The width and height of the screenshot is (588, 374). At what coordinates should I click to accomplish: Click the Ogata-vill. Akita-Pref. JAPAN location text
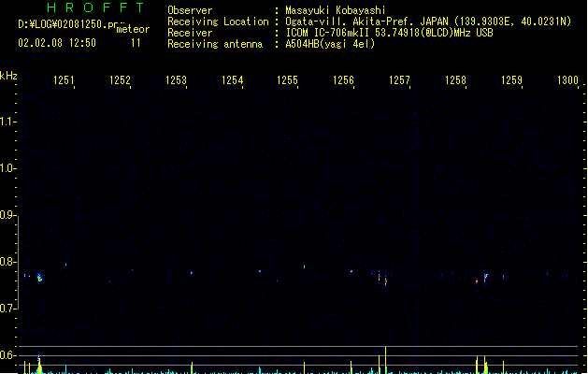[x=428, y=22]
